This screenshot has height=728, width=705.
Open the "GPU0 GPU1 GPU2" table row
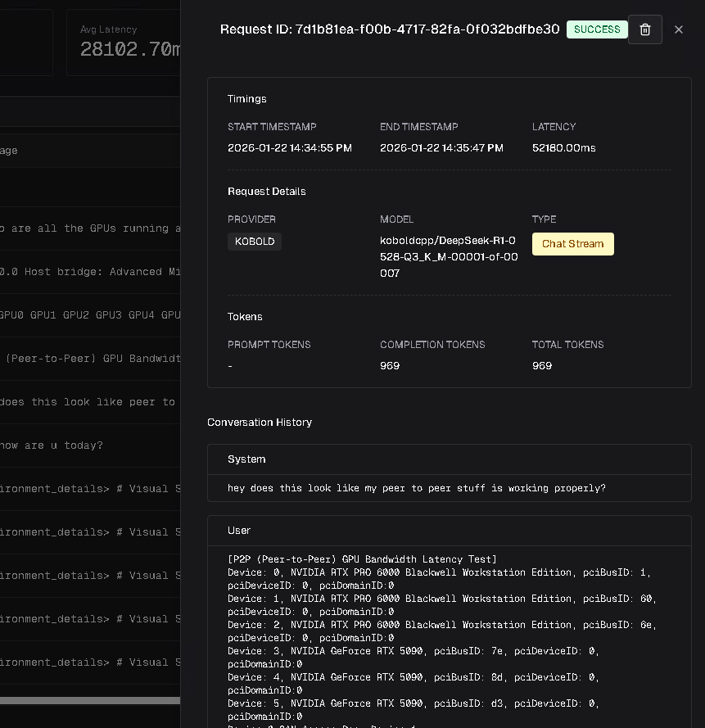(x=90, y=315)
